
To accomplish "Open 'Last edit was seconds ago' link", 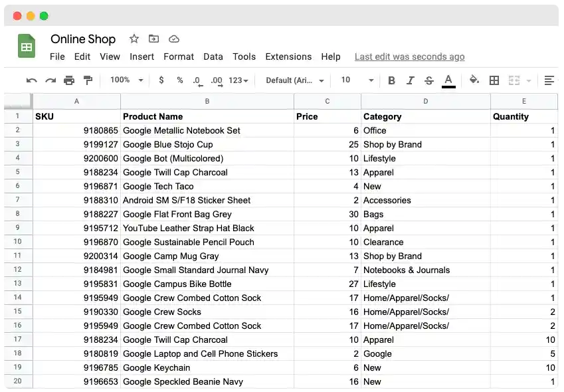I will (x=409, y=57).
